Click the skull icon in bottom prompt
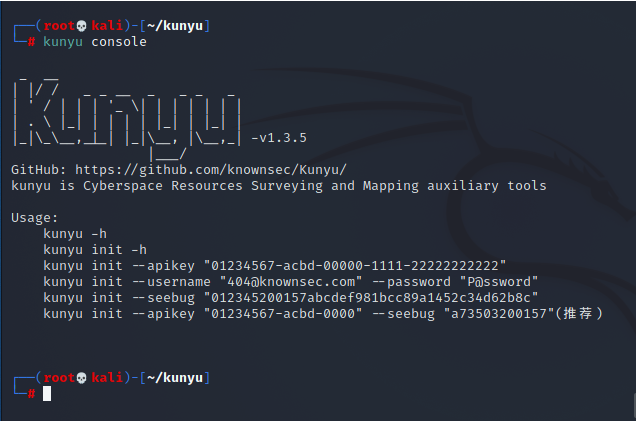The height and width of the screenshot is (421, 636). pyautogui.click(x=82, y=378)
